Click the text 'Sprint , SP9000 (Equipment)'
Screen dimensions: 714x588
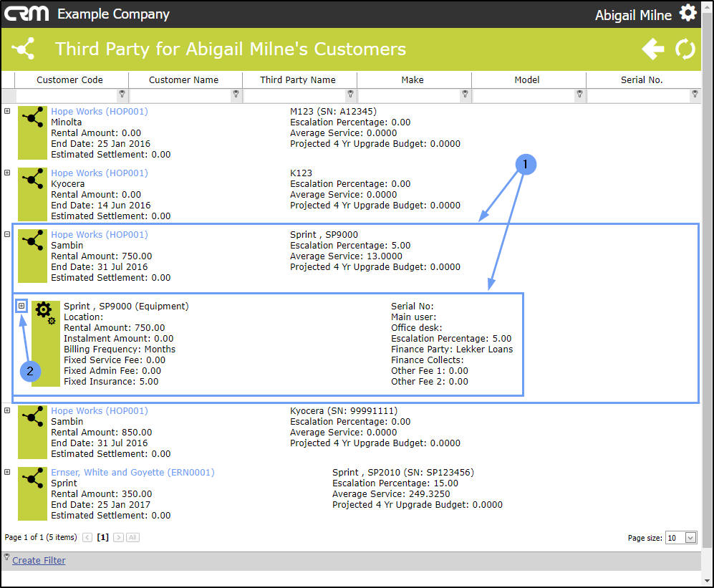point(126,306)
